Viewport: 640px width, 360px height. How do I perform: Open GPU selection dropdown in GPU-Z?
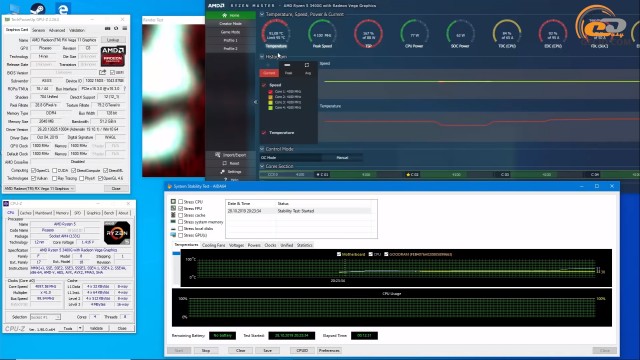(39, 189)
